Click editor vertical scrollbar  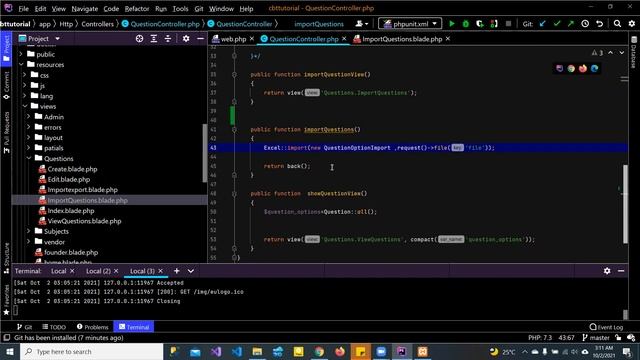coord(625,203)
